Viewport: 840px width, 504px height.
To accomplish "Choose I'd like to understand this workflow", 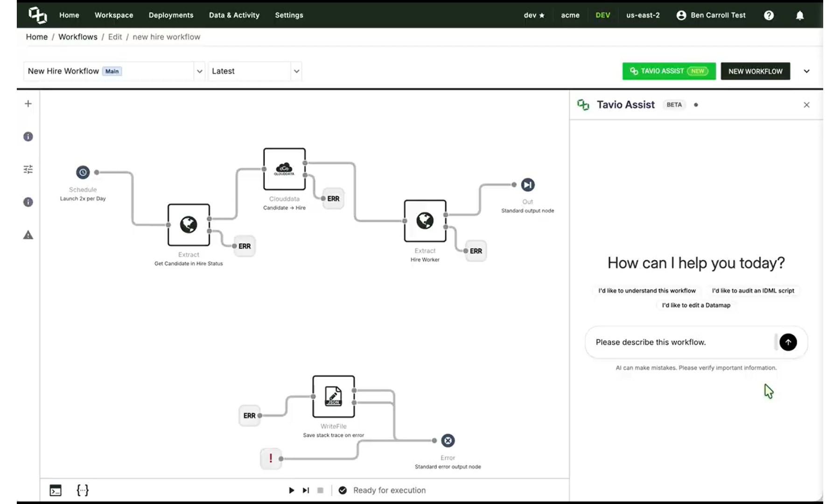I will tap(647, 291).
